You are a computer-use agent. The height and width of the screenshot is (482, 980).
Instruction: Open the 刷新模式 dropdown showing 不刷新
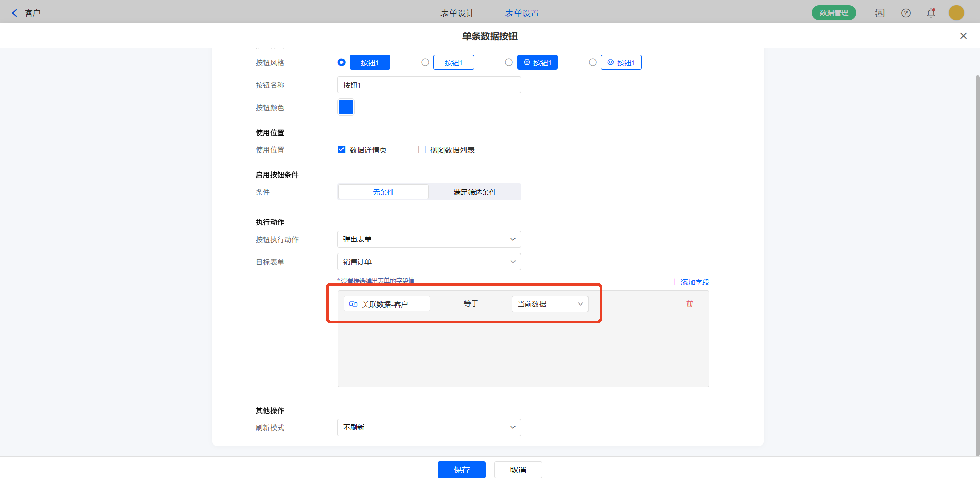coord(429,427)
